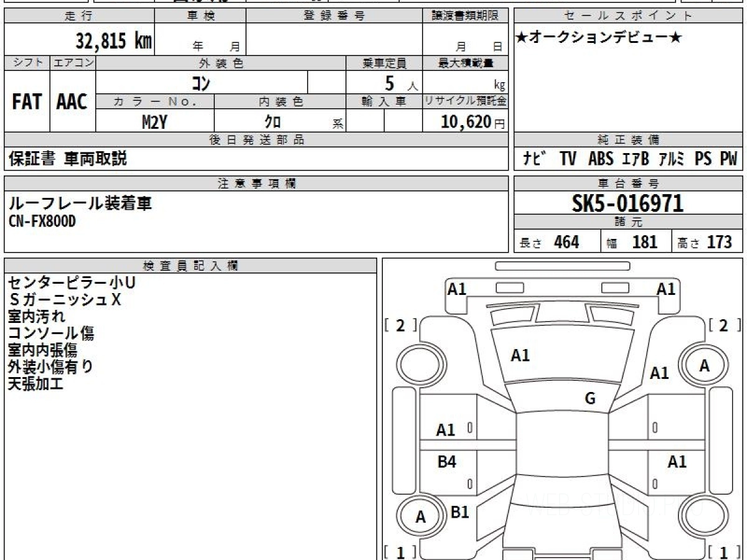747x560 pixels.
Task: Select the B4 damage mark on the diagram
Action: coord(446,462)
